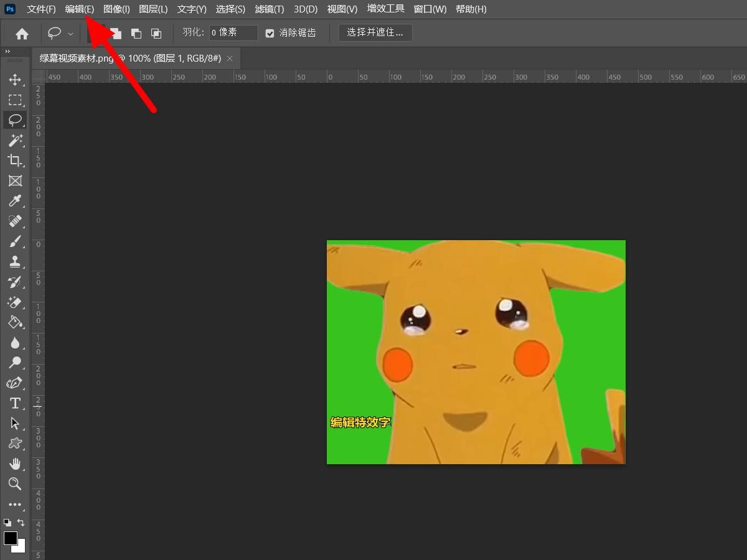Select the Zoom tool
Image resolution: width=747 pixels, height=560 pixels.
coord(16,484)
